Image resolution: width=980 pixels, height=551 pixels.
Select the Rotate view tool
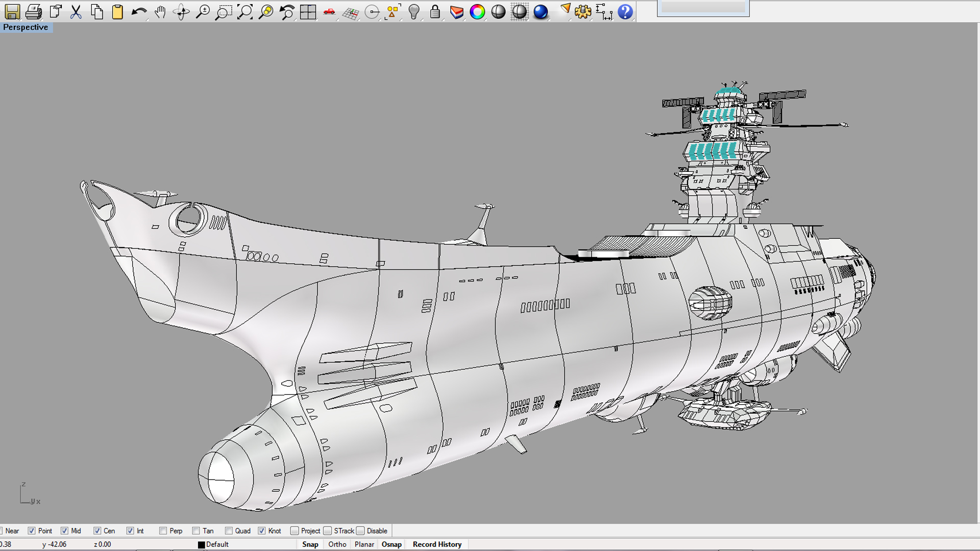pos(181,12)
